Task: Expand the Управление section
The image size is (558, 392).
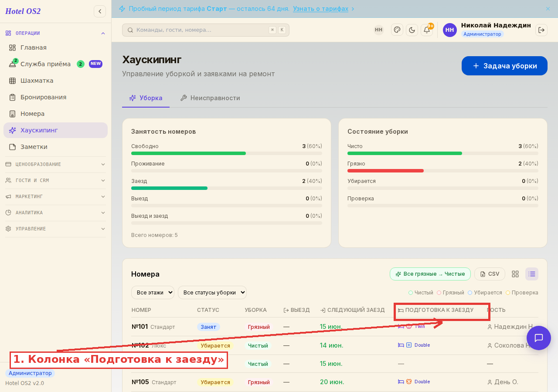Action: point(55,229)
